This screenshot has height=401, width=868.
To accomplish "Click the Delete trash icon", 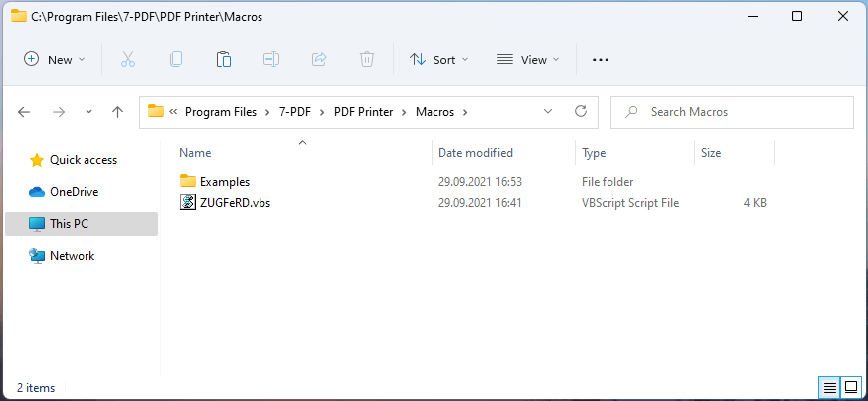I will click(367, 59).
